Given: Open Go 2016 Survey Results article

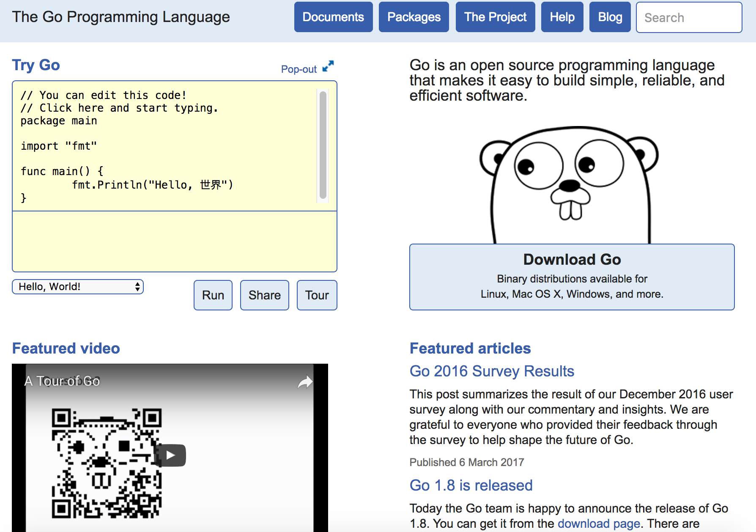Looking at the screenshot, I should 492,371.
